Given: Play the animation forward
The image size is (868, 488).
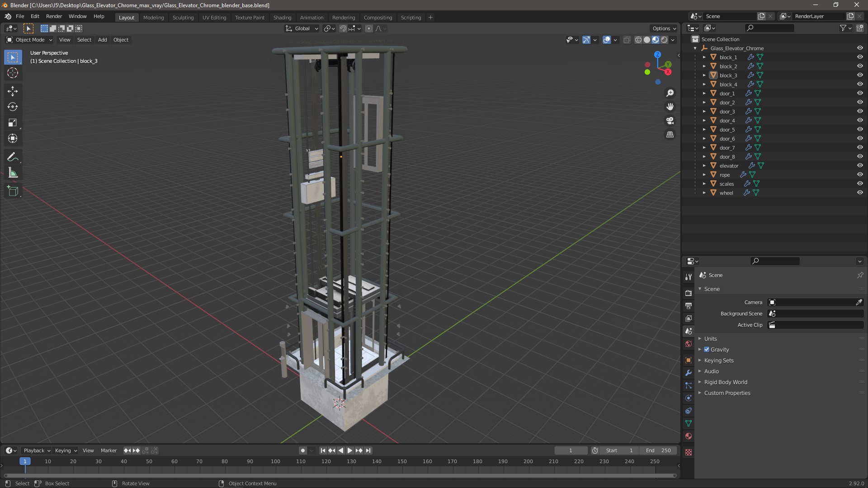Looking at the screenshot, I should pos(349,450).
